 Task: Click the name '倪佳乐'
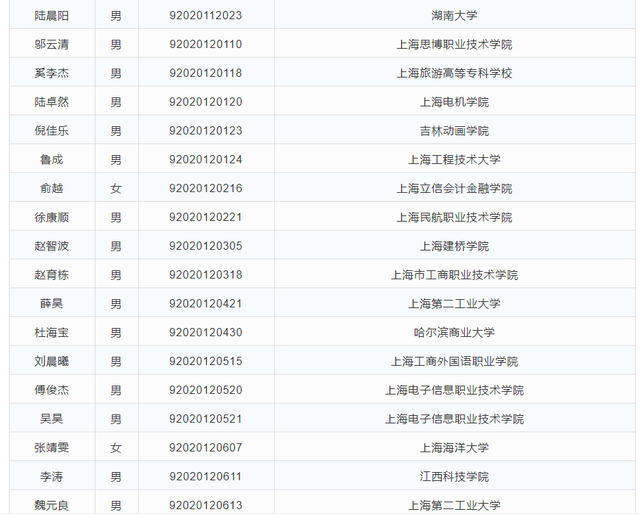pos(51,131)
